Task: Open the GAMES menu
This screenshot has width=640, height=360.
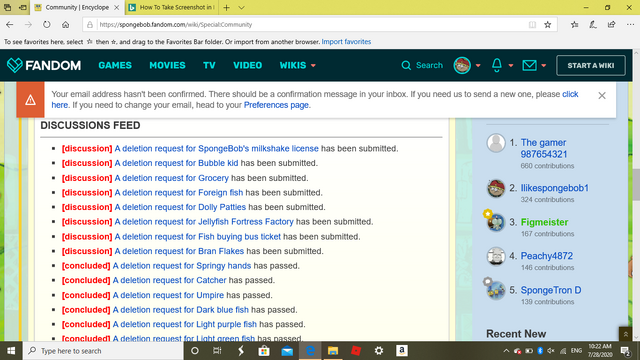Action: point(115,65)
